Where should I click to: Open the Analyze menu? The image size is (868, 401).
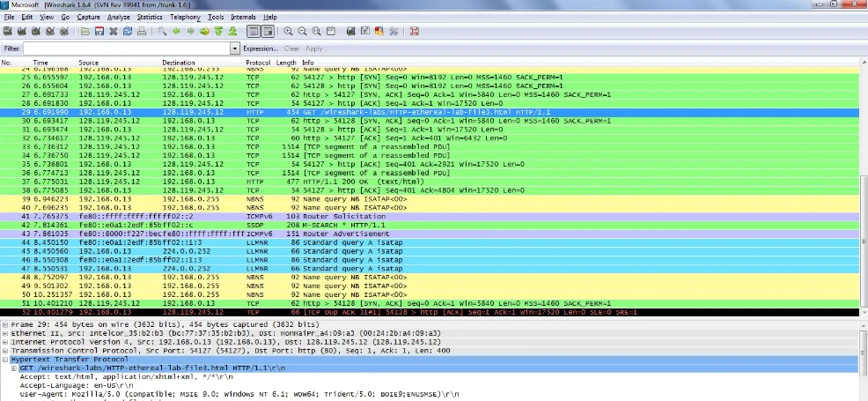(119, 17)
